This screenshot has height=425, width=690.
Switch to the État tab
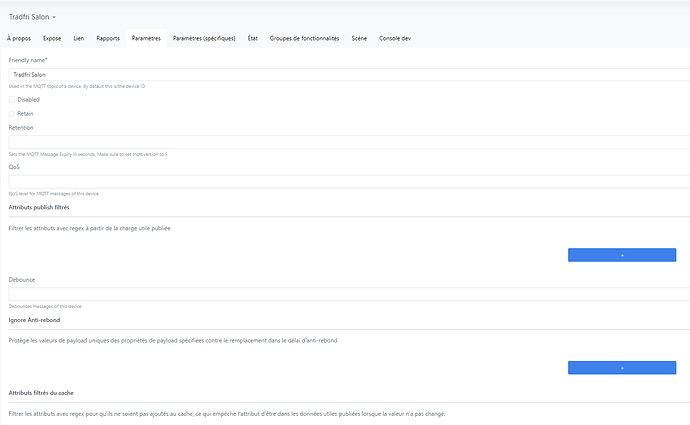point(253,38)
